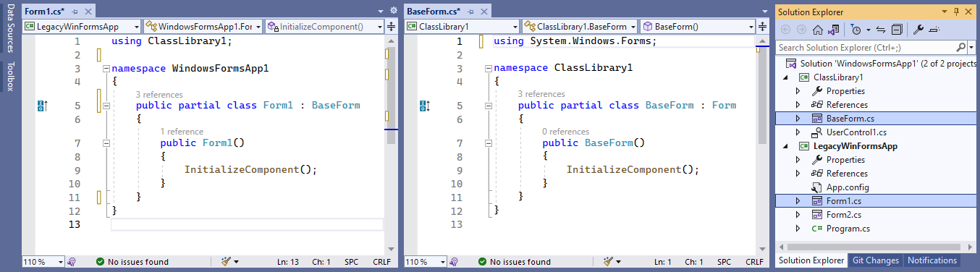Toggle auto-hide pin on Solution Explorer
Image resolution: width=980 pixels, height=272 pixels.
pos(956,12)
